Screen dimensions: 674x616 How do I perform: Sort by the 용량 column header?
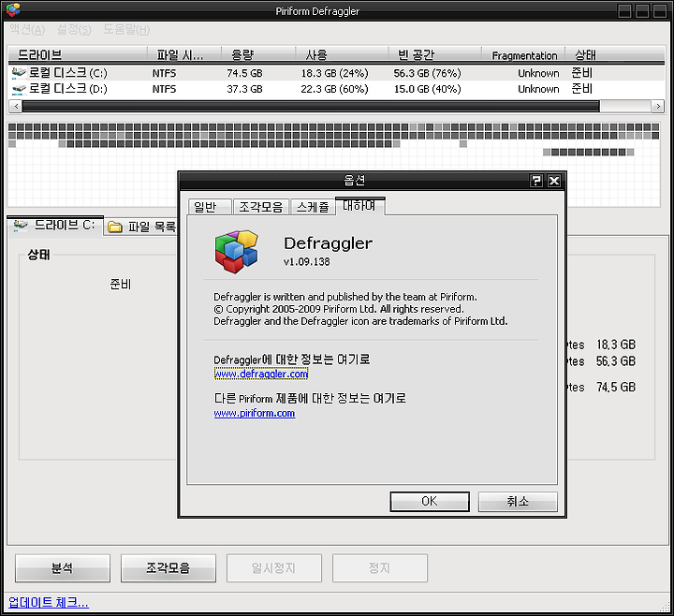click(258, 54)
